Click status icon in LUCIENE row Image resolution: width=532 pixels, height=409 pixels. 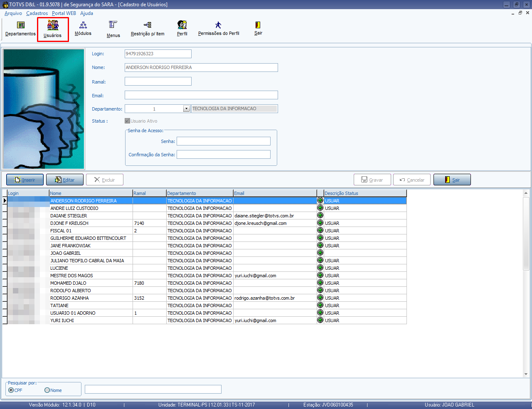320,268
